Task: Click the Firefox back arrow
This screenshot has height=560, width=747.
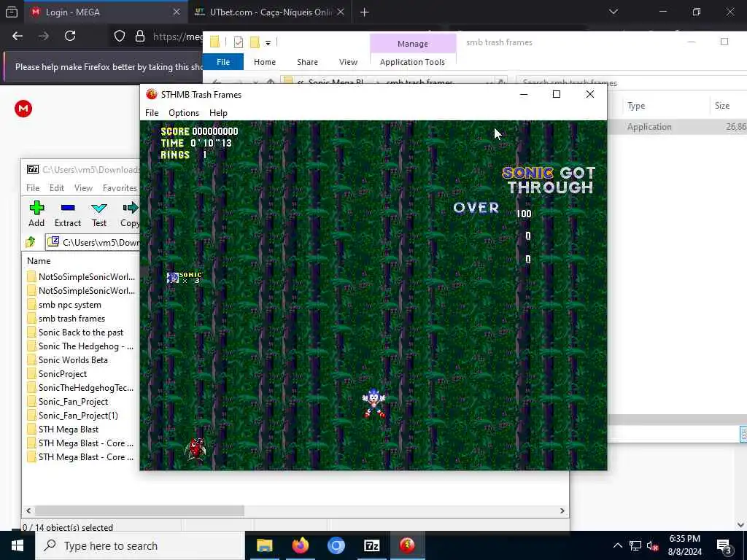Action: point(18,36)
